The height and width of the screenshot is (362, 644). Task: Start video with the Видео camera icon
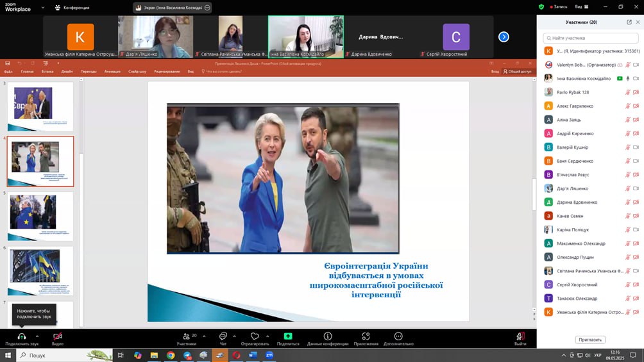pyautogui.click(x=58, y=336)
